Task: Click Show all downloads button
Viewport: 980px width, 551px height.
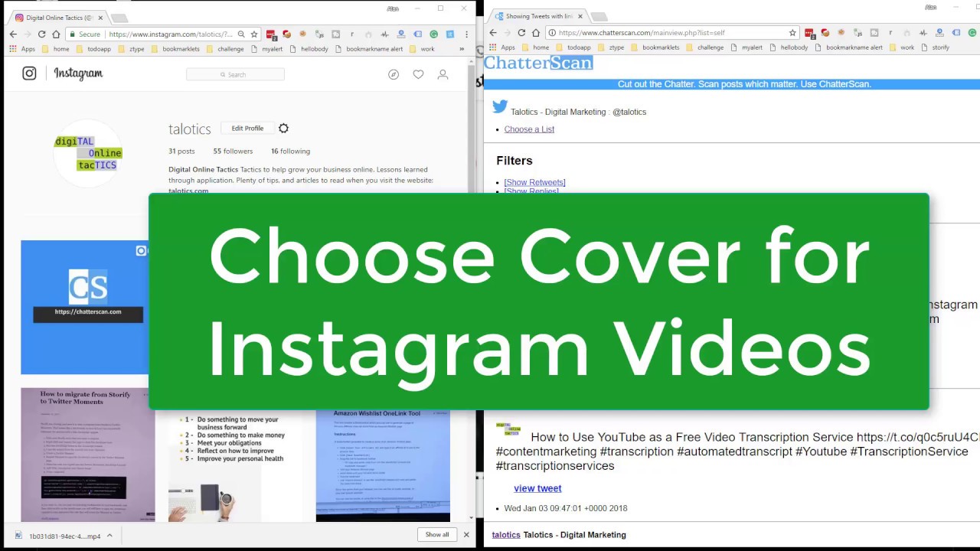Action: click(437, 535)
